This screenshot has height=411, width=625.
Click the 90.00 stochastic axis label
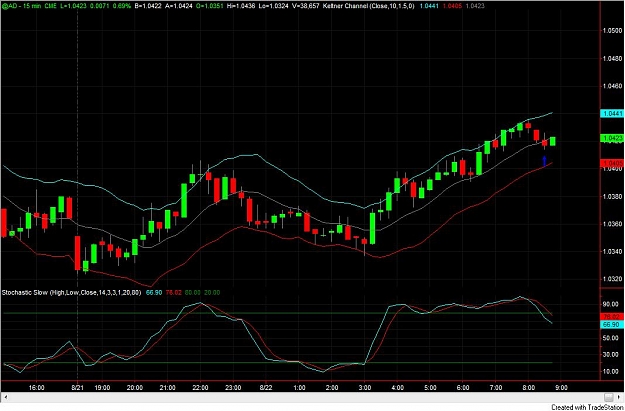pyautogui.click(x=612, y=304)
